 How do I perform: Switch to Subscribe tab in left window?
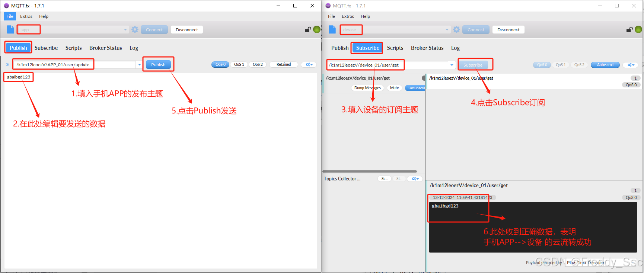(46, 48)
